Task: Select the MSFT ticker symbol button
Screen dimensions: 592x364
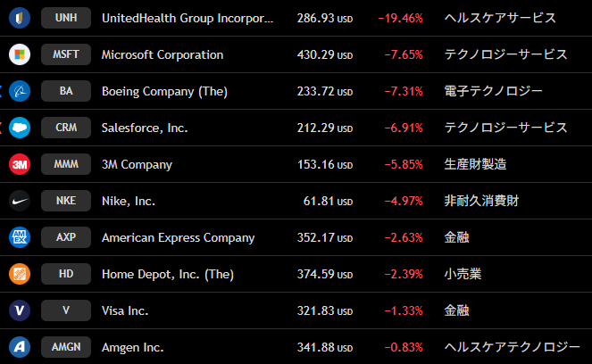Action: (66, 54)
